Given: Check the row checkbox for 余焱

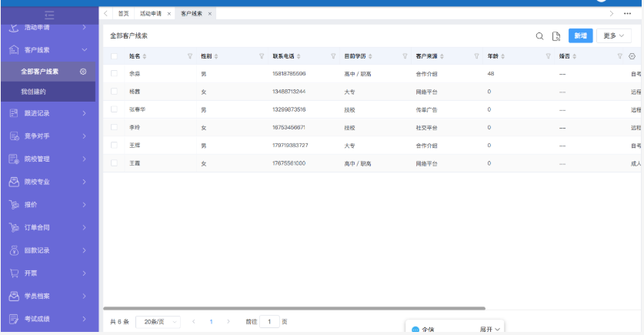Looking at the screenshot, I should [115, 74].
